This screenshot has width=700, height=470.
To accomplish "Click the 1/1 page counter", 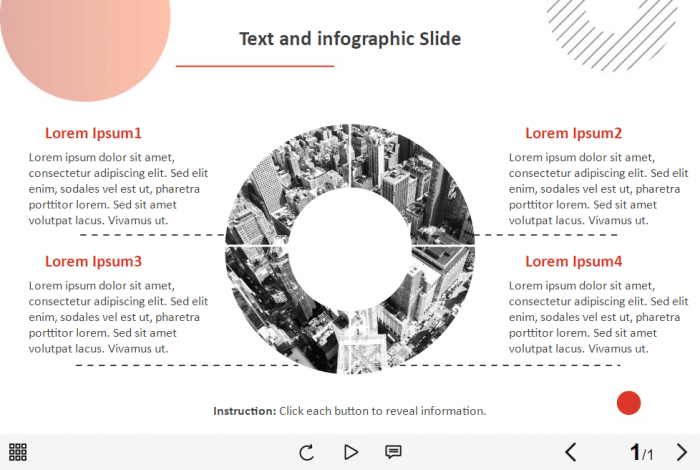I will tap(641, 453).
